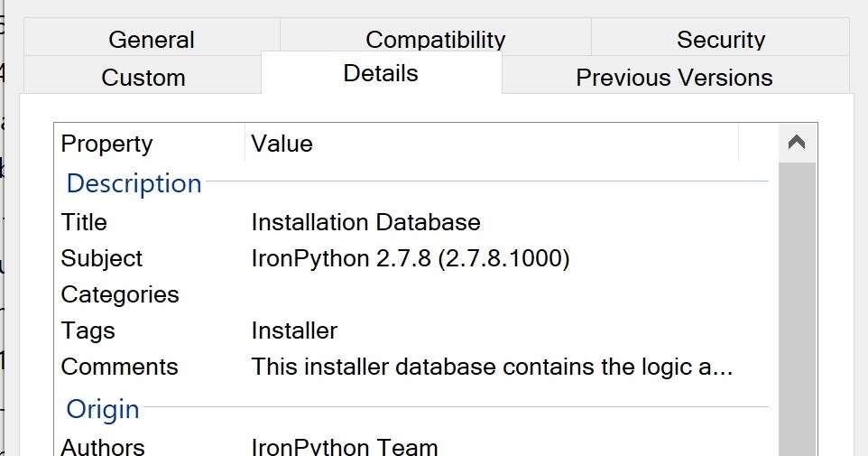Click the Value column header
Viewport: 868px width, 456px height.
click(492, 144)
